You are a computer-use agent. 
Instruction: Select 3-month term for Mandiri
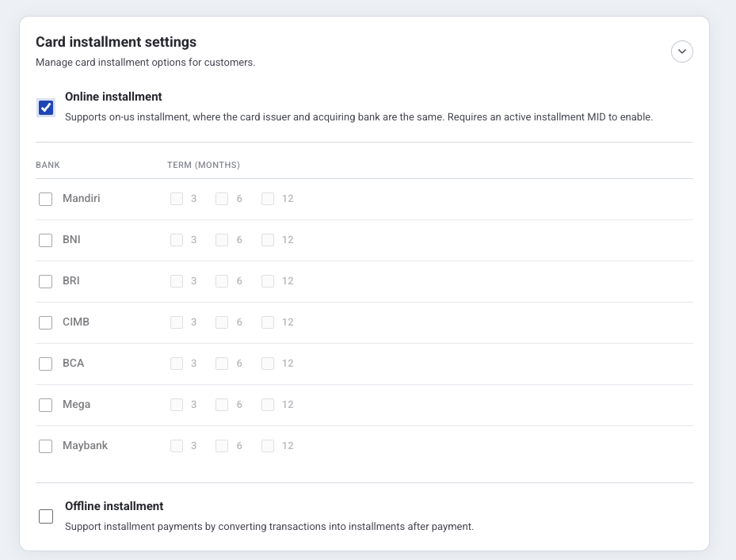[177, 199]
